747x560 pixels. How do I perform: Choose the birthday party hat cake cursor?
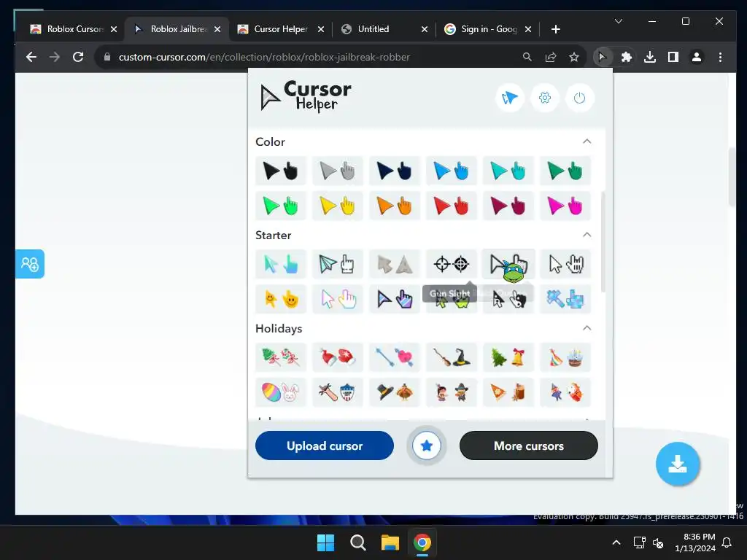click(x=565, y=357)
